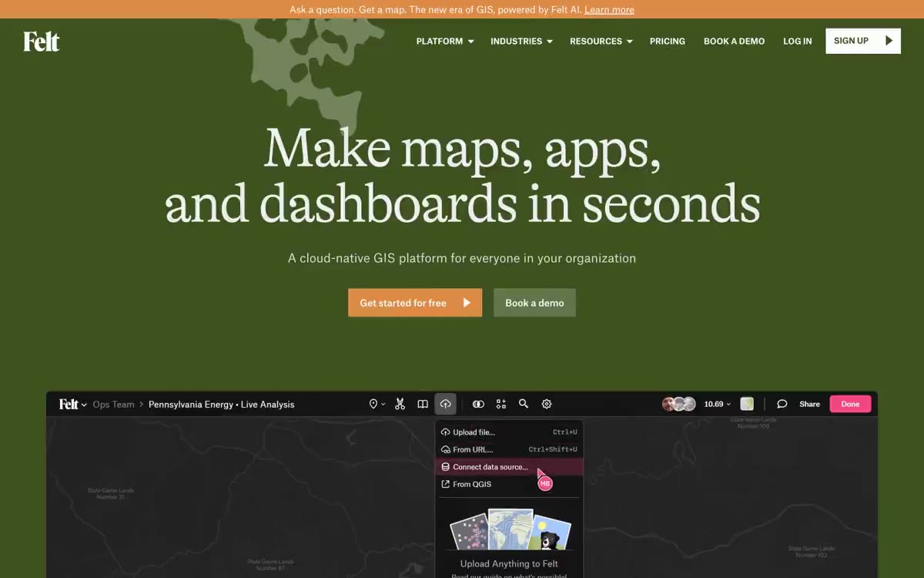This screenshot has height=578, width=924.
Task: Click the pink HB cursor badge
Action: pyautogui.click(x=545, y=483)
